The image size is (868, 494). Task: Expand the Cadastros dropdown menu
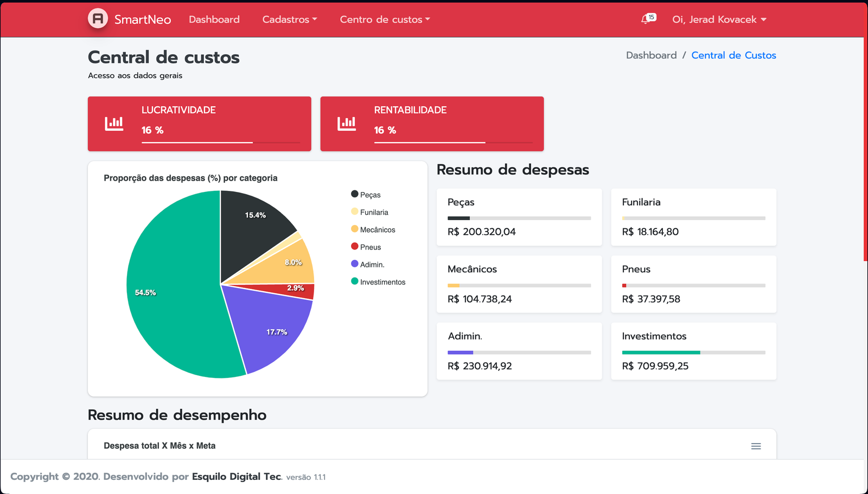[289, 20]
